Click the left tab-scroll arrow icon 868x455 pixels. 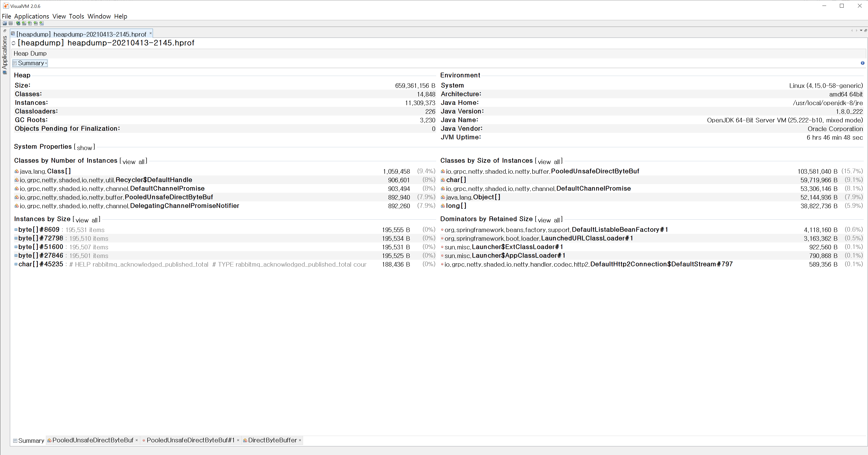852,31
